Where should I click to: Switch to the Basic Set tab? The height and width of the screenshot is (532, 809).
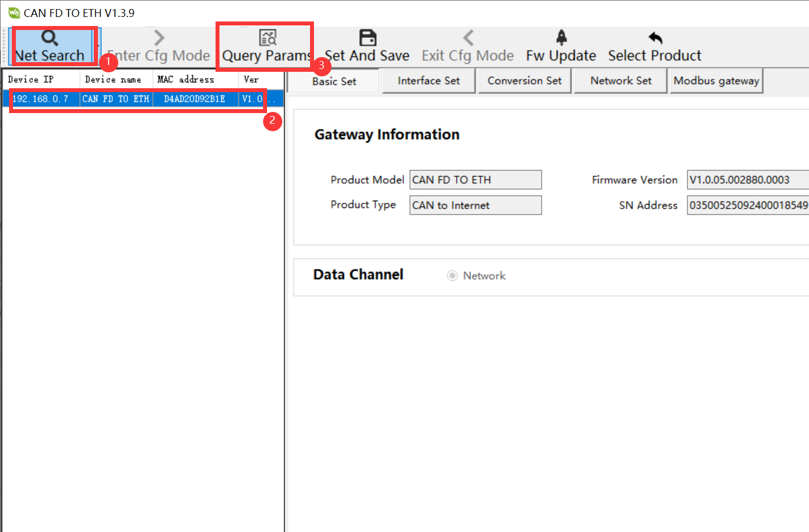[x=334, y=81]
